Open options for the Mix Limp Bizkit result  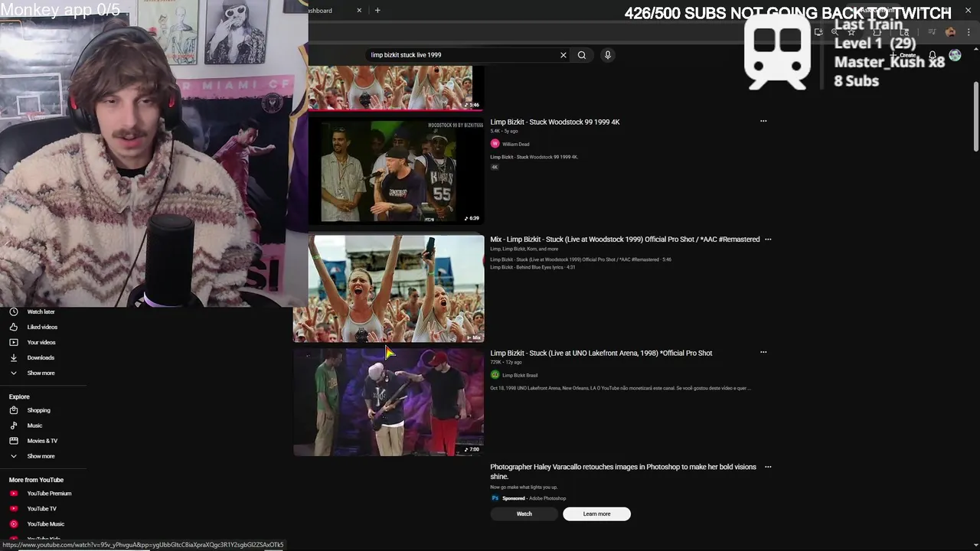pyautogui.click(x=768, y=239)
